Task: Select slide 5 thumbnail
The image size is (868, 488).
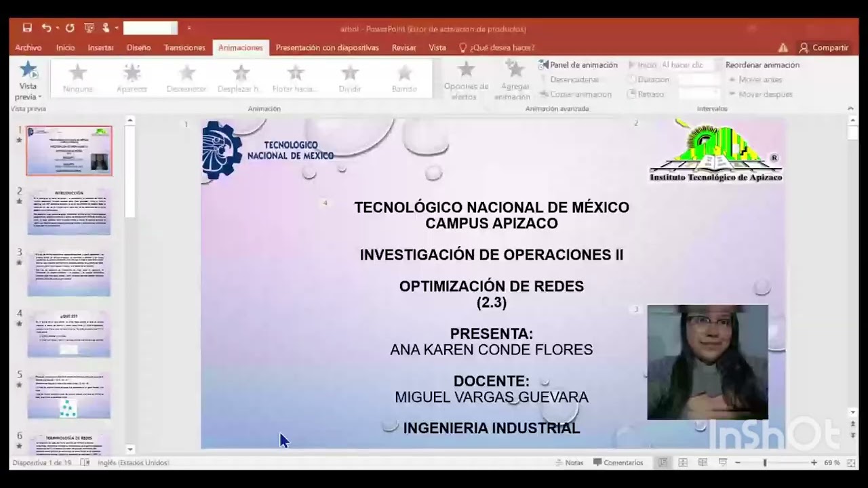Action: pyautogui.click(x=69, y=394)
